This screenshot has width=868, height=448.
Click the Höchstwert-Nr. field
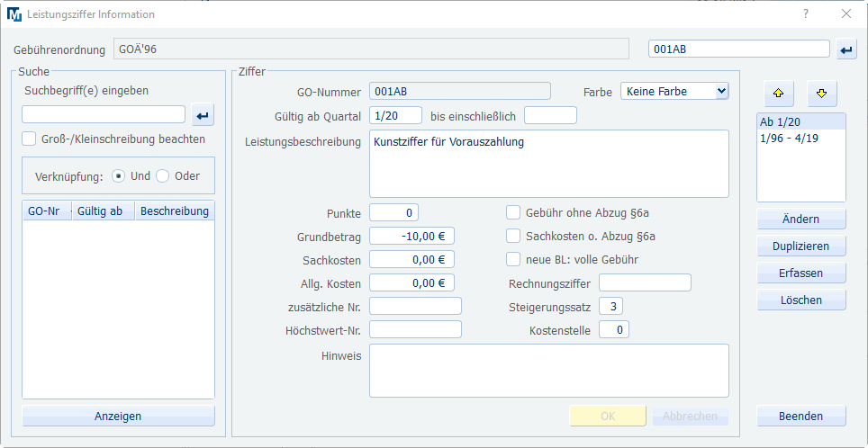(415, 329)
